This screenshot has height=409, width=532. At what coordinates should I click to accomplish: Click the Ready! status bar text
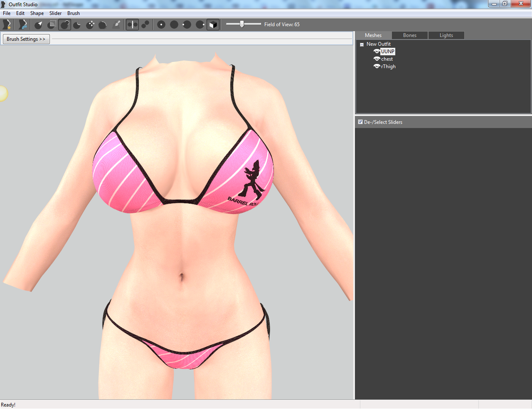pos(8,405)
